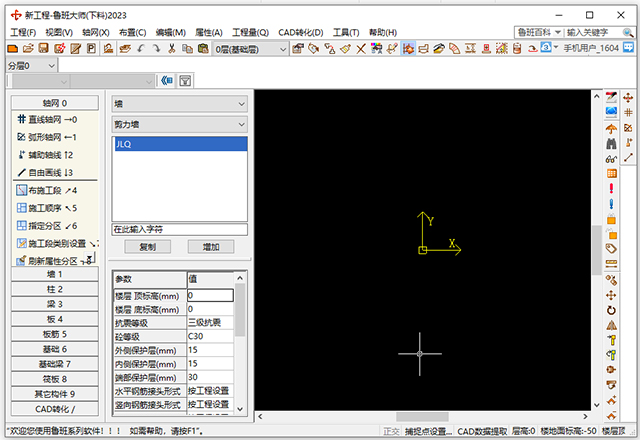Expand the 剪力墙 component subtype dropdown

(179, 124)
